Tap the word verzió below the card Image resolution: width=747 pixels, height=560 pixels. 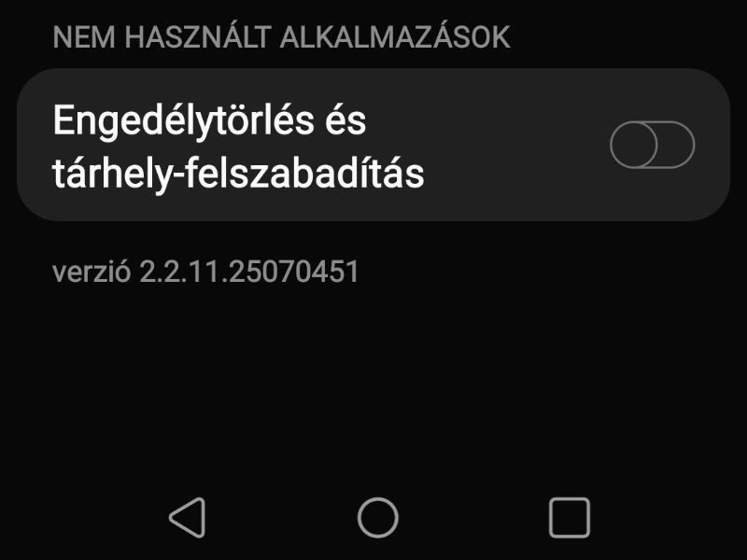coord(92,272)
